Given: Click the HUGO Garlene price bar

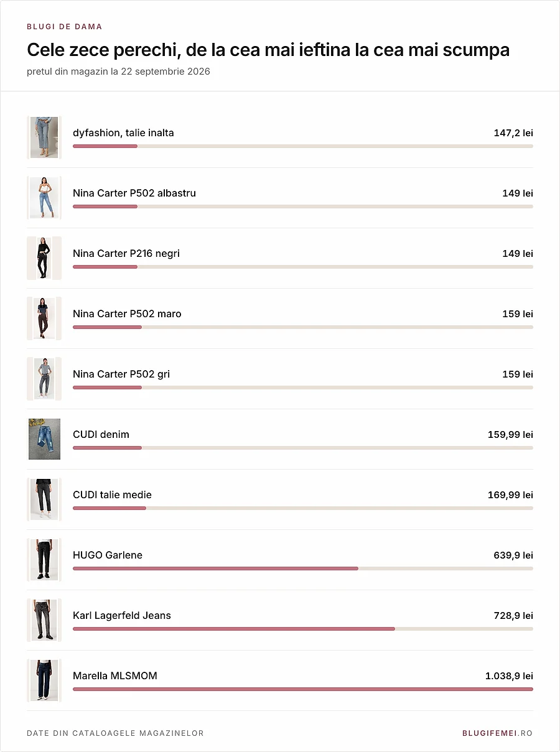Looking at the screenshot, I should [303, 569].
